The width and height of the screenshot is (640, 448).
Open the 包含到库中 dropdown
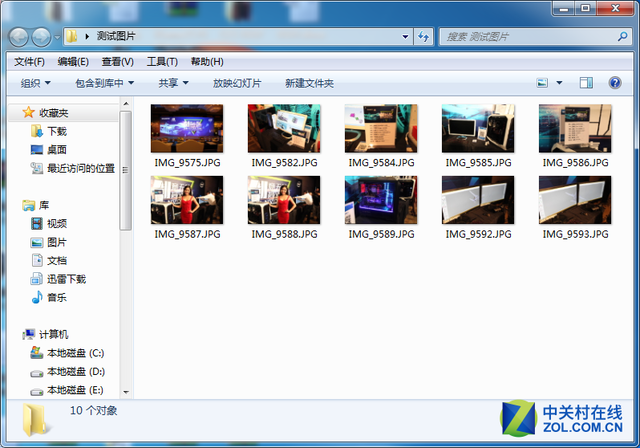pos(104,83)
